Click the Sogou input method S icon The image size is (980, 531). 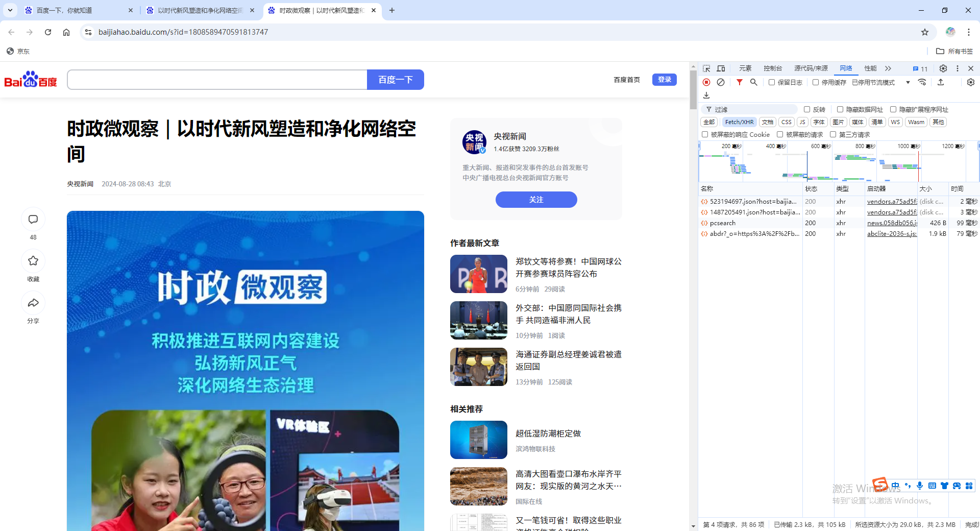point(880,484)
